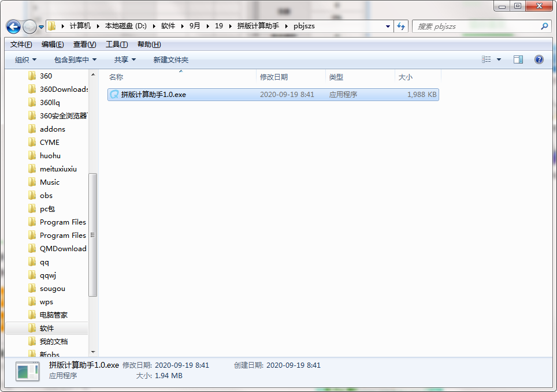Click 计算机 in the address breadcrumb
The image size is (557, 392).
(x=80, y=26)
